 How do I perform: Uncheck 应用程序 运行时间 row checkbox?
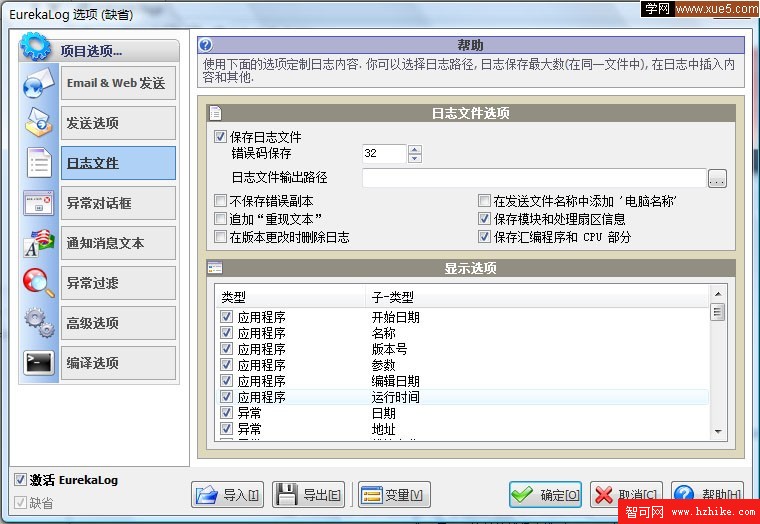(226, 397)
